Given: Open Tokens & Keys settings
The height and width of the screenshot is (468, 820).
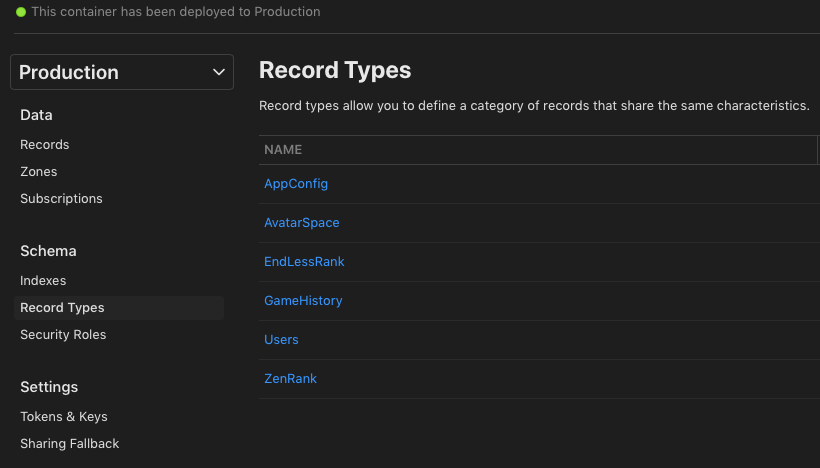Looking at the screenshot, I should click(64, 417).
